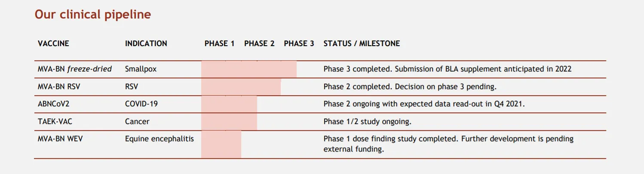Click the PHASE 1 column header
The width and height of the screenshot is (644, 174).
(x=219, y=43)
